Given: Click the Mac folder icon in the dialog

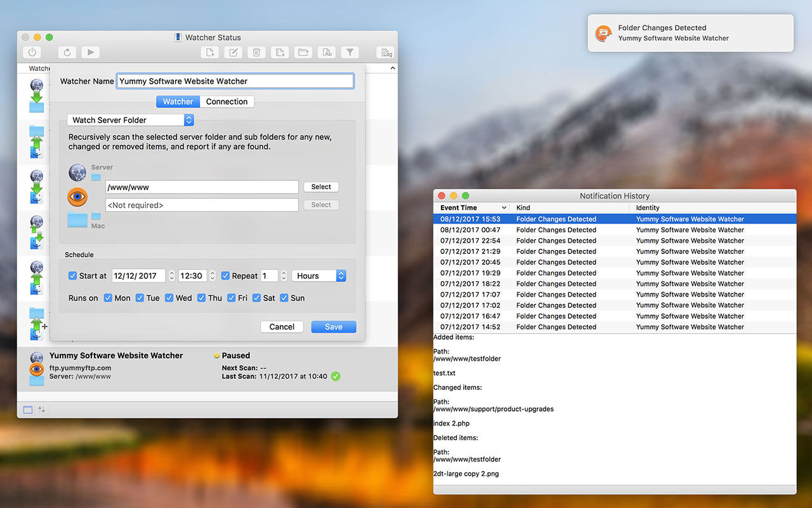Looking at the screenshot, I should 77,220.
